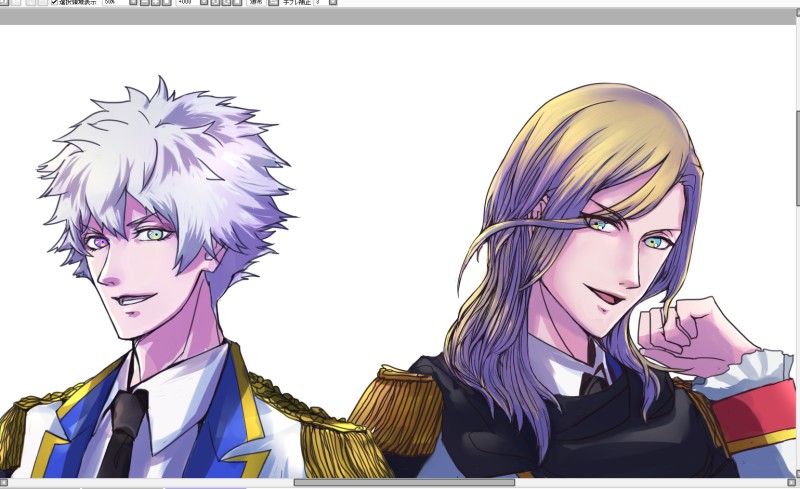The height and width of the screenshot is (489, 800).
Task: Click the zoom in button
Action: pos(156,2)
